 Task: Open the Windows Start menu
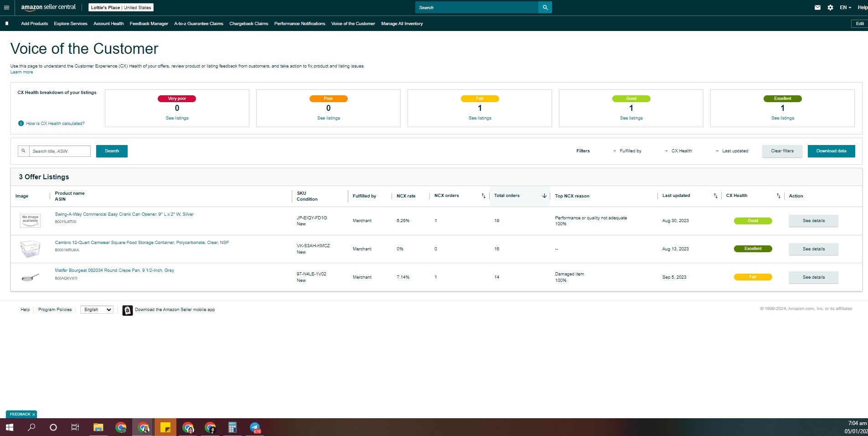tap(10, 427)
